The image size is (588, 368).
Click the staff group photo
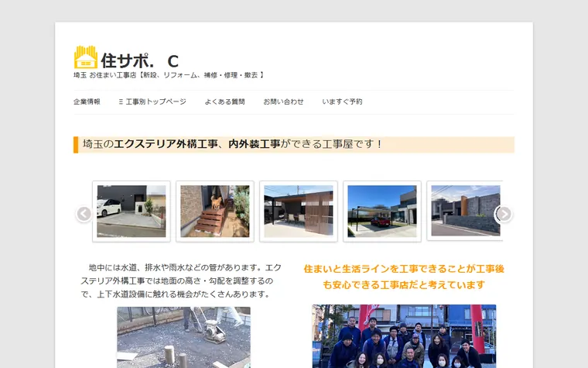pyautogui.click(x=404, y=336)
